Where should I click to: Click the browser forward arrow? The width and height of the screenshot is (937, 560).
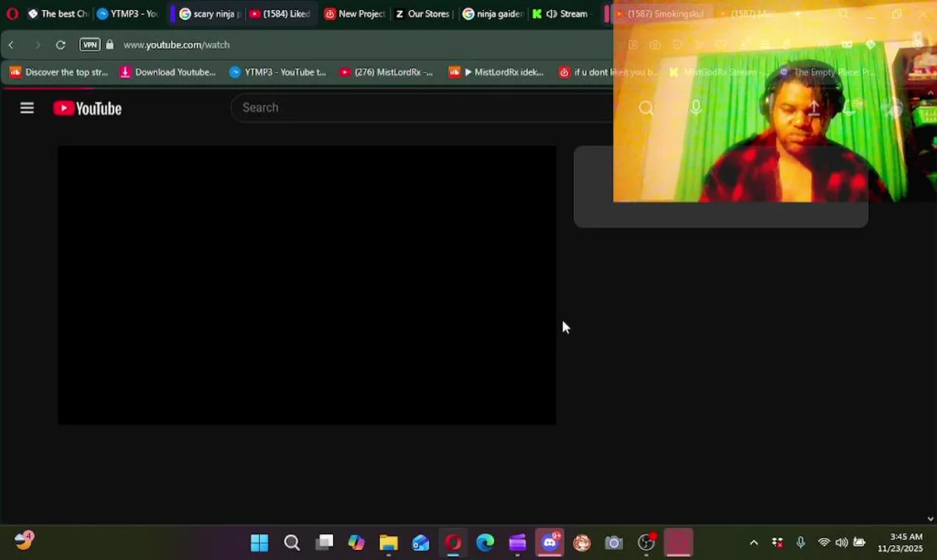(x=37, y=45)
